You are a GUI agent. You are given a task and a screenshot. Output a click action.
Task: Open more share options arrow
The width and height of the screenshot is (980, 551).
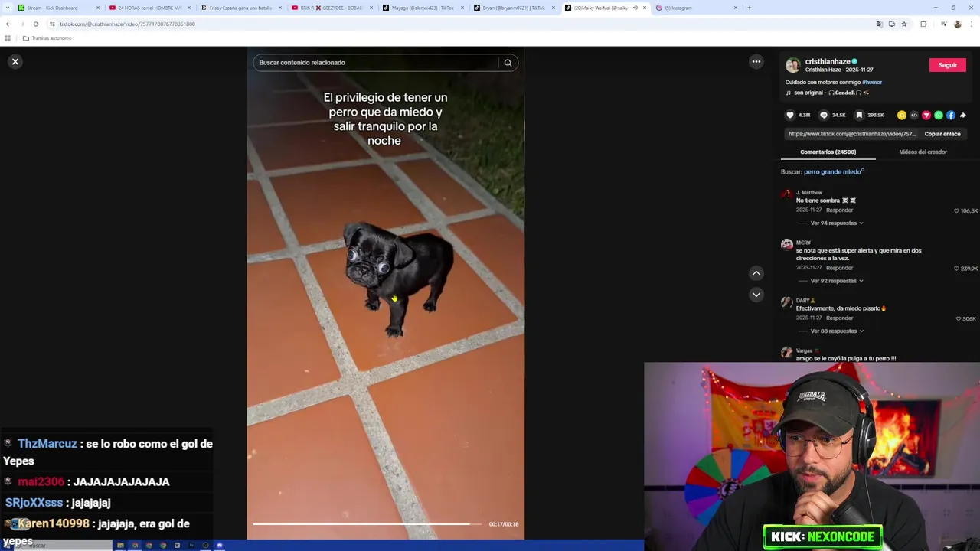(x=963, y=116)
